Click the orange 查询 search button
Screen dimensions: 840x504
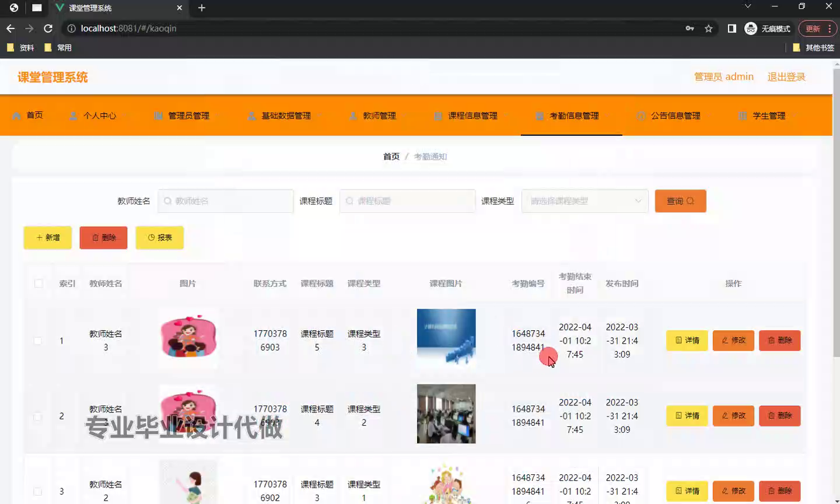pyautogui.click(x=681, y=201)
